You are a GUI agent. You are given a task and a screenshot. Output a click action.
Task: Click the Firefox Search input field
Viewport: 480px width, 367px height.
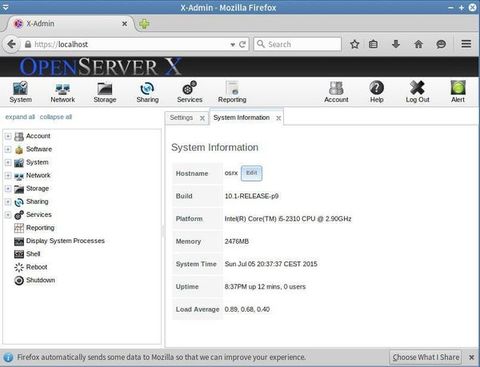coord(298,44)
